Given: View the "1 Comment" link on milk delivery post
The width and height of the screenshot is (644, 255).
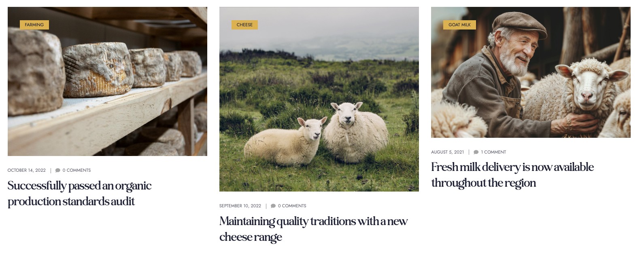Looking at the screenshot, I should coord(493,152).
